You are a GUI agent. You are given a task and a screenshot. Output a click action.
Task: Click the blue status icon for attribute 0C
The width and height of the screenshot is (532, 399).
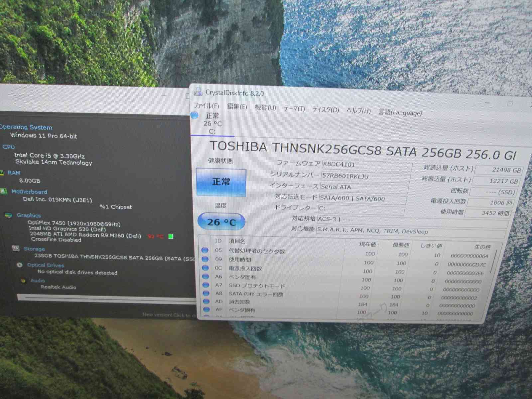point(205,268)
